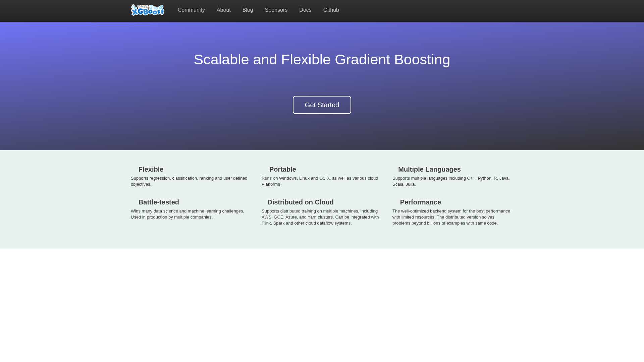Image resolution: width=644 pixels, height=362 pixels.
Task: Click the Performance heading
Action: click(420, 202)
